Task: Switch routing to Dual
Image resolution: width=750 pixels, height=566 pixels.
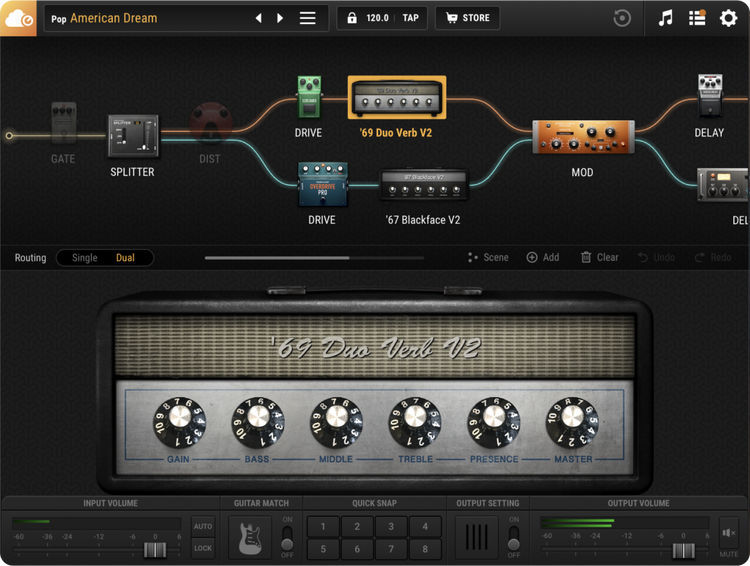Action: [125, 258]
